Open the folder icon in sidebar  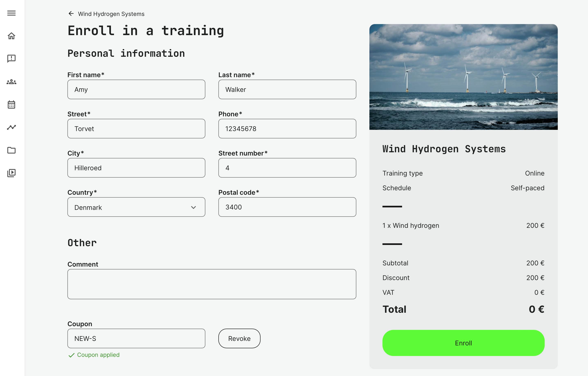point(11,150)
